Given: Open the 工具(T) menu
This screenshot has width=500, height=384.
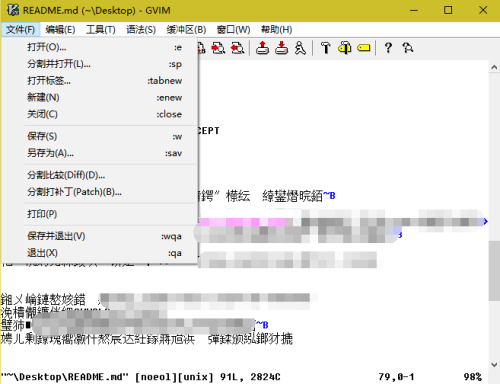Looking at the screenshot, I should 101,30.
